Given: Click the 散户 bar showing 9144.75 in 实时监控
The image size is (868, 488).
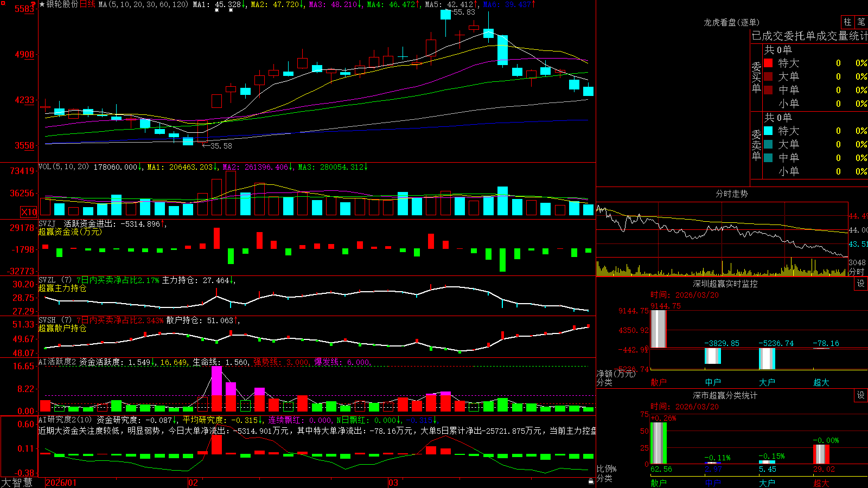Looking at the screenshot, I should (659, 329).
